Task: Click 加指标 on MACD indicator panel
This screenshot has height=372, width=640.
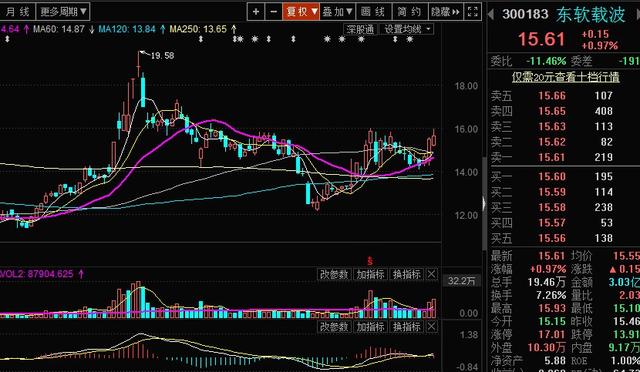Action: pos(370,327)
